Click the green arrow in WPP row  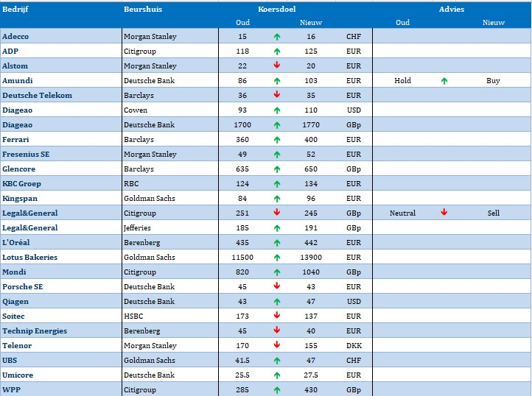(277, 390)
